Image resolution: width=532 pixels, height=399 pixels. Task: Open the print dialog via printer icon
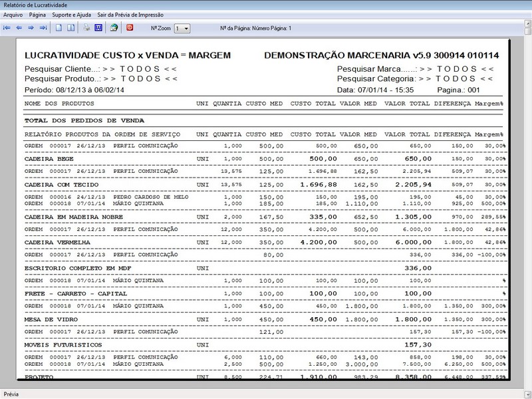point(85,28)
